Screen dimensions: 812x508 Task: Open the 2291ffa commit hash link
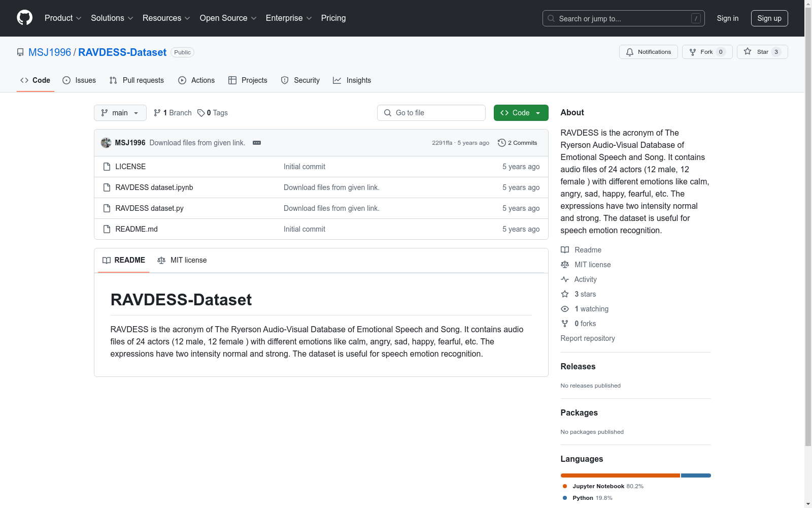tap(442, 143)
